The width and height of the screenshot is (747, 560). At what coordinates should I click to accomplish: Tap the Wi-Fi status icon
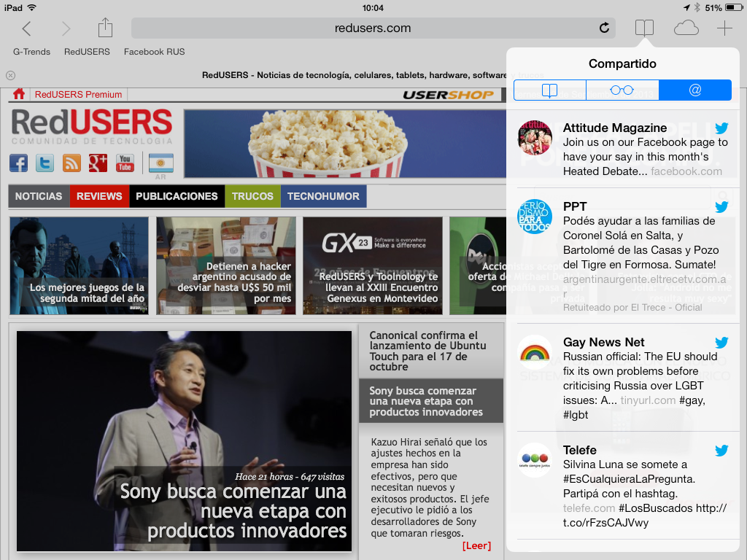pos(32,7)
